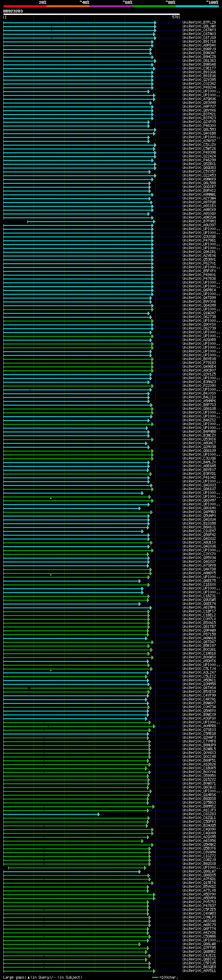Click the cyan ~100% legend segment

tap(197, 6)
